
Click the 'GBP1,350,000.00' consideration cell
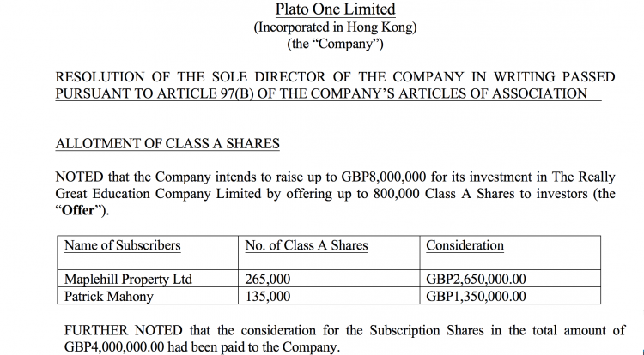point(476,297)
